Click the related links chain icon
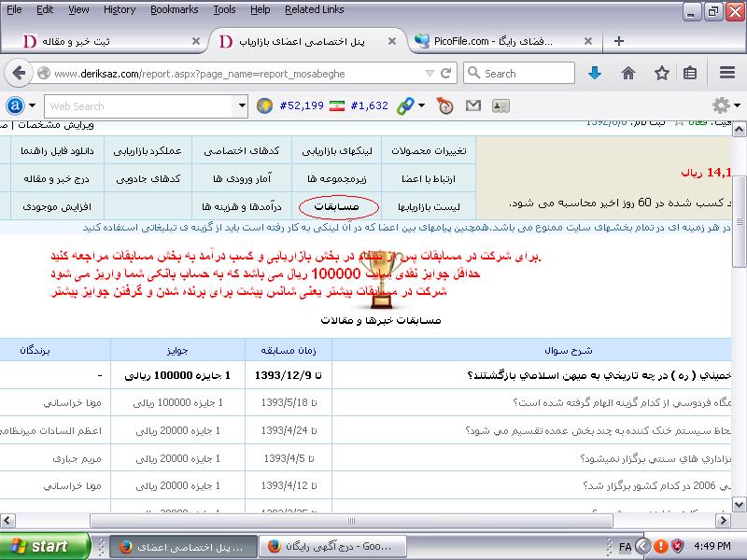 [405, 105]
